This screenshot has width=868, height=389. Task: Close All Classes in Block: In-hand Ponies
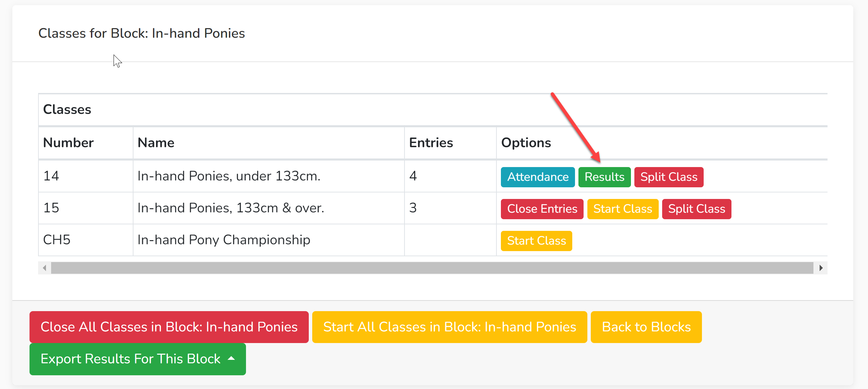pyautogui.click(x=169, y=327)
